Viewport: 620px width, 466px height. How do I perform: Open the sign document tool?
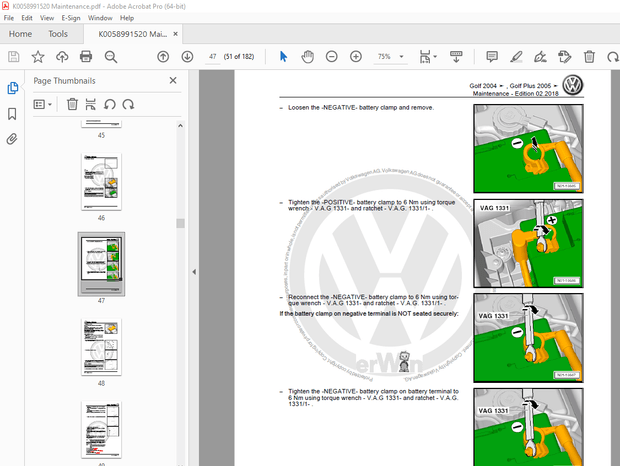[540, 57]
